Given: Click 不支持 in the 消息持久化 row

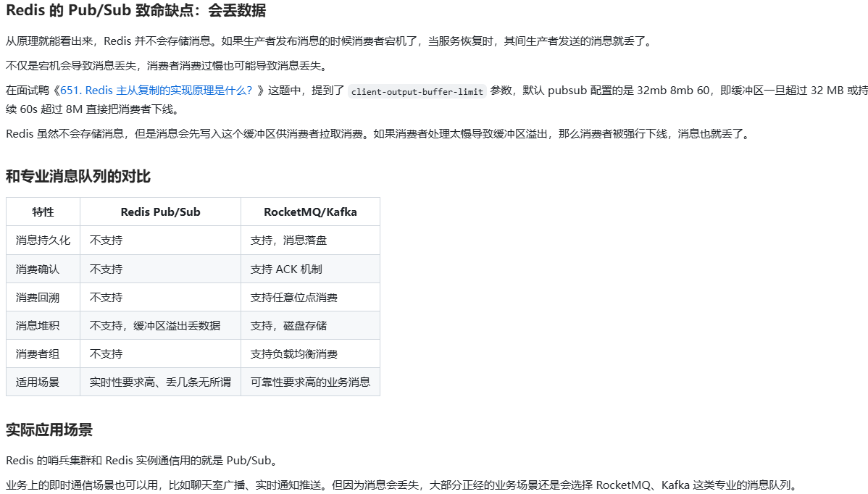Looking at the screenshot, I should pyautogui.click(x=161, y=240).
